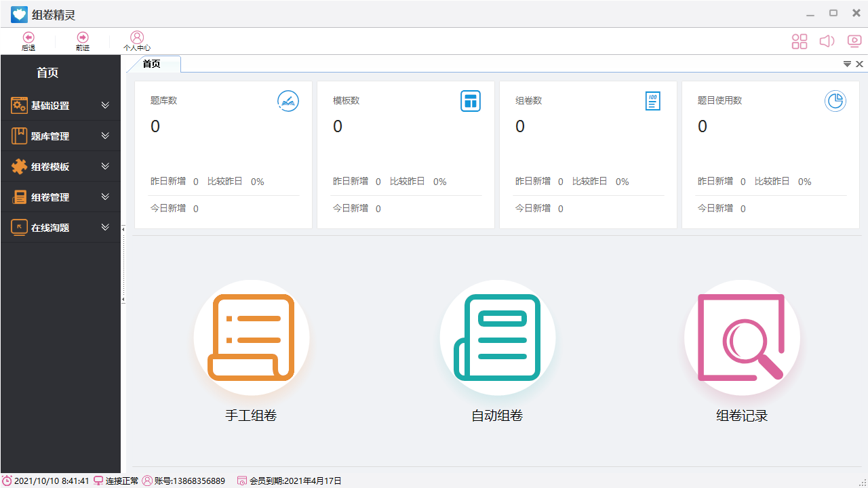Click 昨日新增 in 组卷数 card
The image size is (868, 488).
[533, 181]
